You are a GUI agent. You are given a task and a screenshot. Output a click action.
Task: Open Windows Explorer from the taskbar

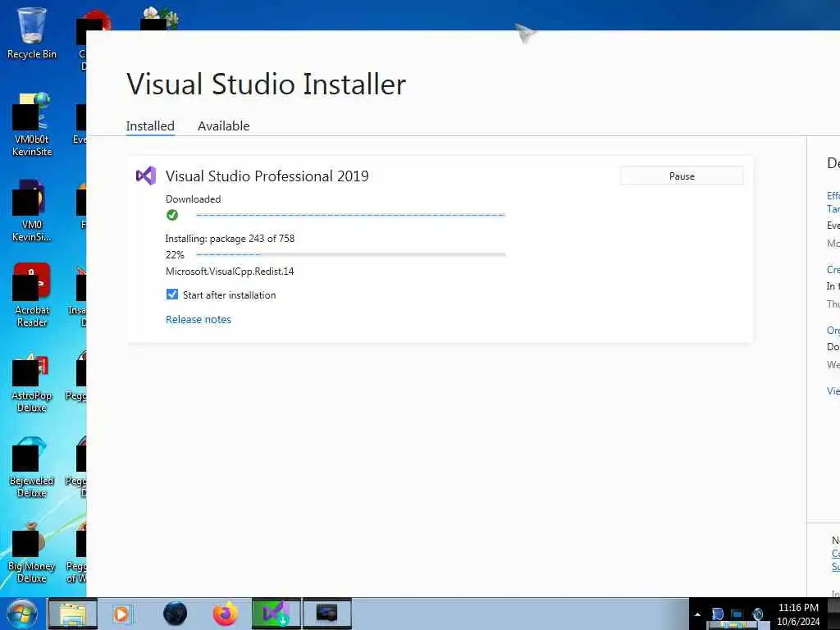point(73,614)
